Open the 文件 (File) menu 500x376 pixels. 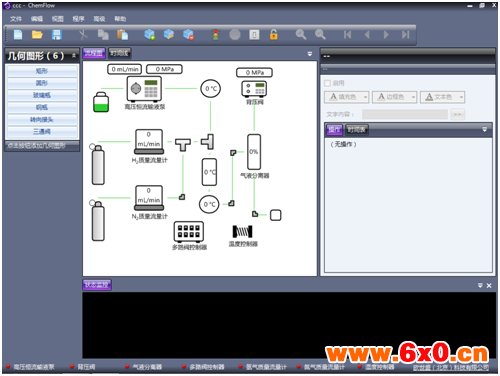click(x=16, y=19)
